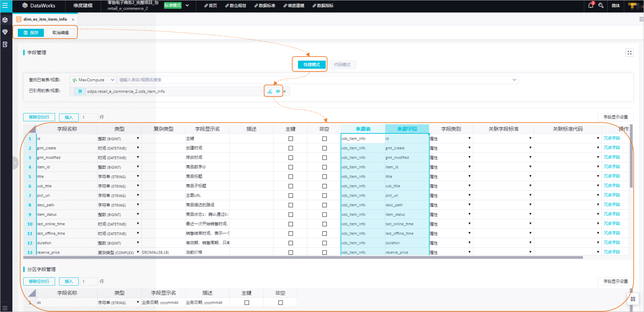644x312 pixels.
Task: Expand the table name search dropdown arrow
Action: click(514, 80)
